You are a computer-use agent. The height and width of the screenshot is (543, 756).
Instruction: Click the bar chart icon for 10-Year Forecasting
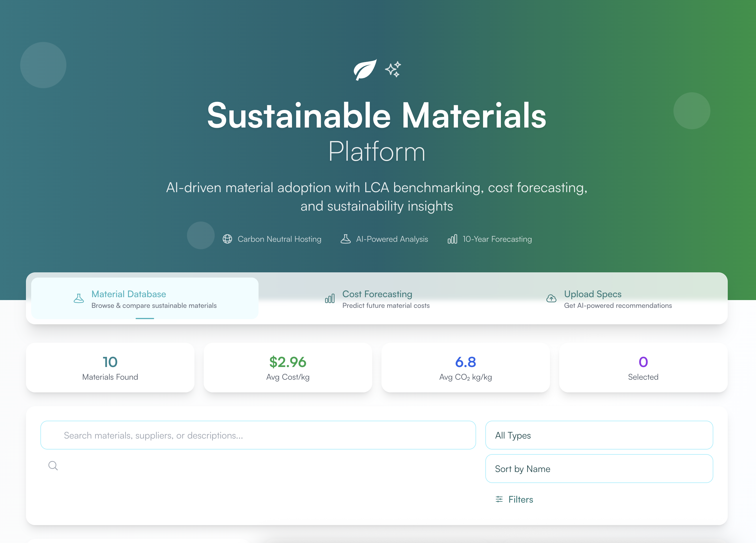tap(452, 239)
